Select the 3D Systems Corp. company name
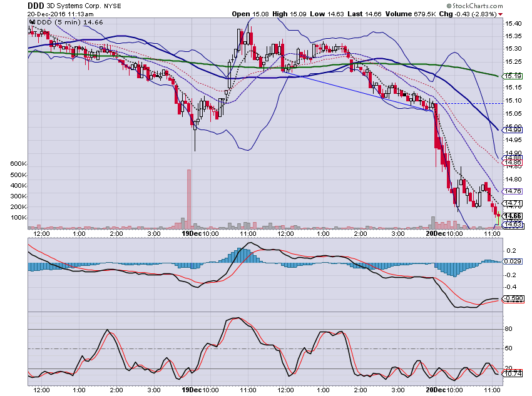Viewport: 532px width, 396px height. tap(74, 6)
